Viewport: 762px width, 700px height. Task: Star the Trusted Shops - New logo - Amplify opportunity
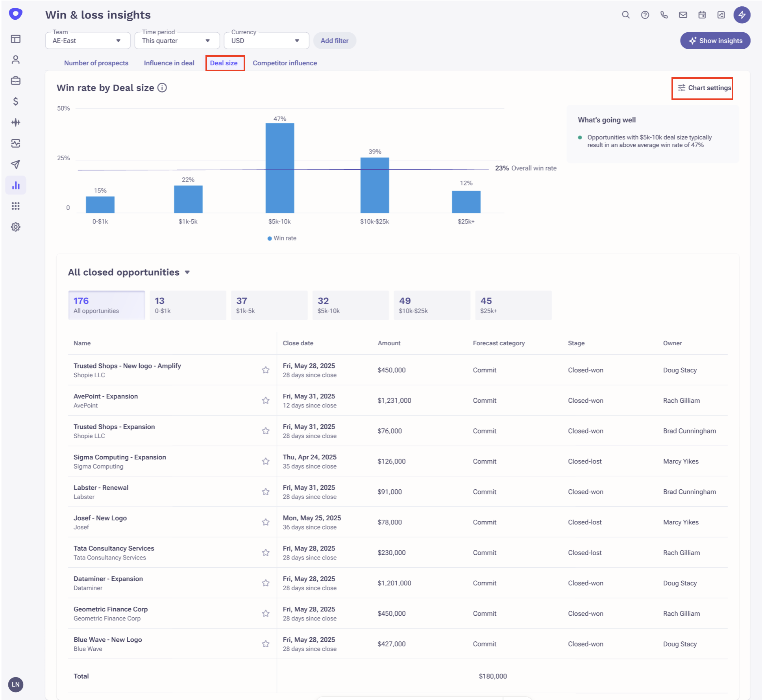click(x=266, y=370)
